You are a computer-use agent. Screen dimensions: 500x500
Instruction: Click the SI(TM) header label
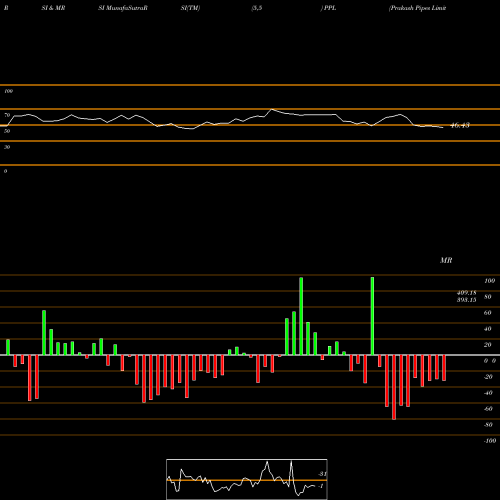coord(190,8)
